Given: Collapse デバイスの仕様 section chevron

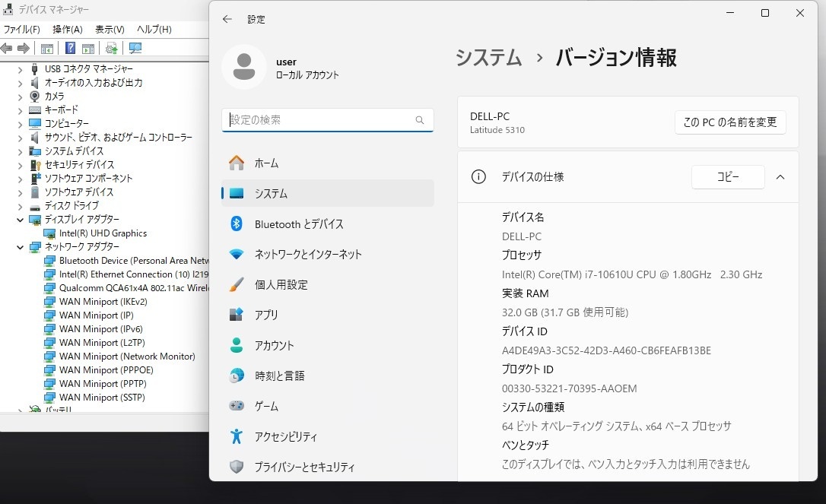Looking at the screenshot, I should [780, 177].
